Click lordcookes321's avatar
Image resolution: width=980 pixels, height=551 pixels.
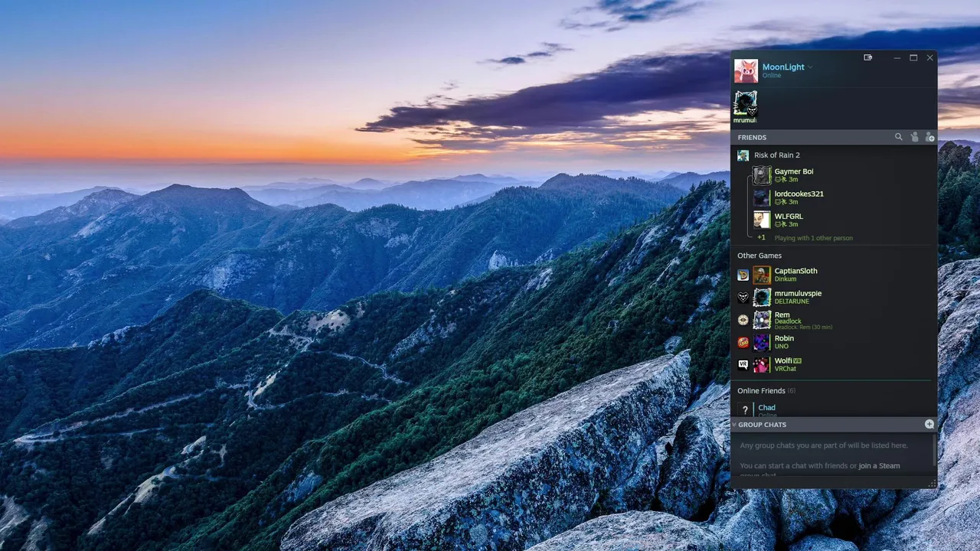click(x=762, y=197)
